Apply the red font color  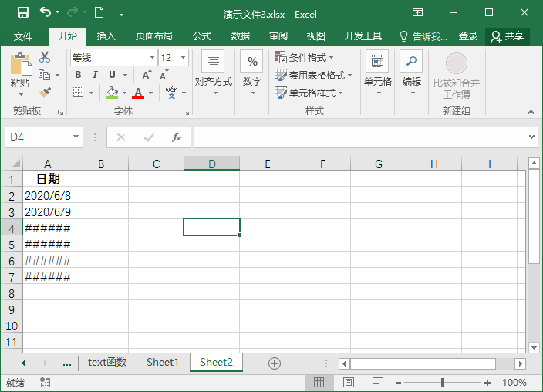[x=138, y=93]
